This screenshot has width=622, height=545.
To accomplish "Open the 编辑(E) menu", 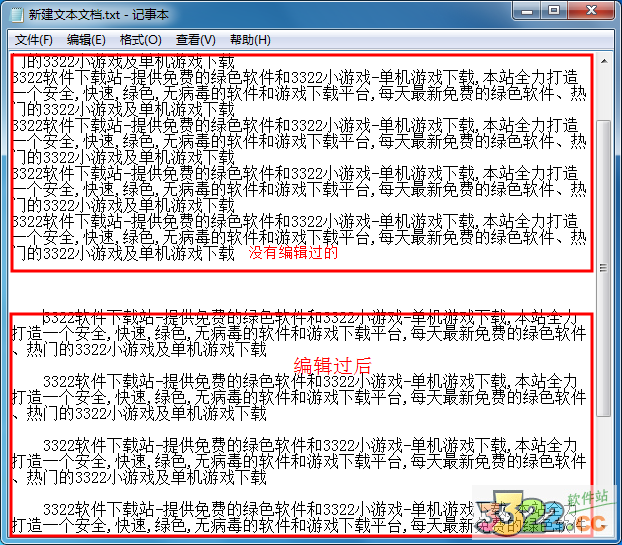I will pos(86,40).
